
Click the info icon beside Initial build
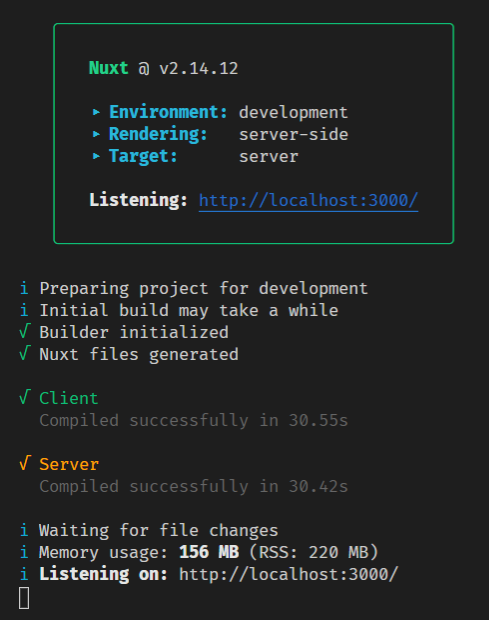click(24, 310)
